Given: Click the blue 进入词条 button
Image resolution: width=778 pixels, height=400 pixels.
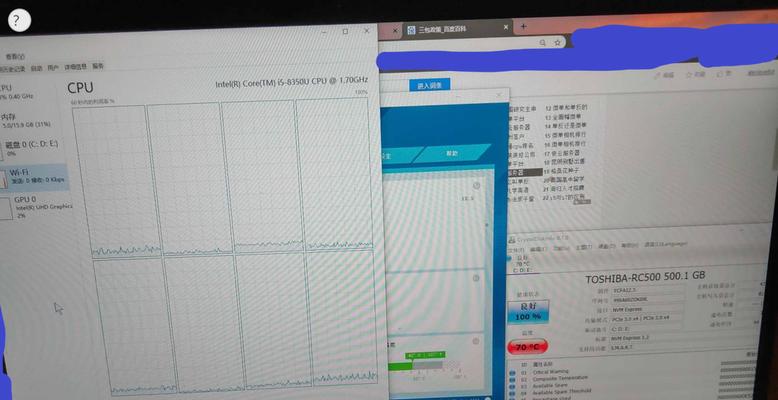Looking at the screenshot, I should [429, 85].
